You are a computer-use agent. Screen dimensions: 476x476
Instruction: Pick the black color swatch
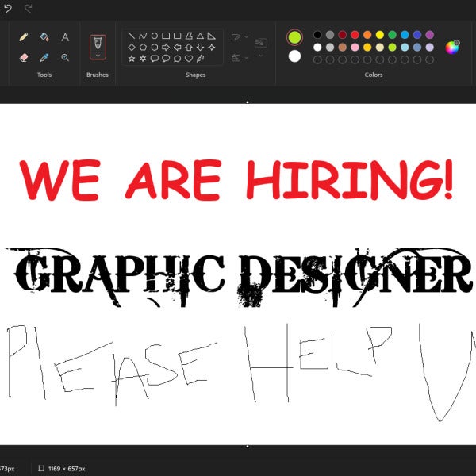[x=317, y=35]
